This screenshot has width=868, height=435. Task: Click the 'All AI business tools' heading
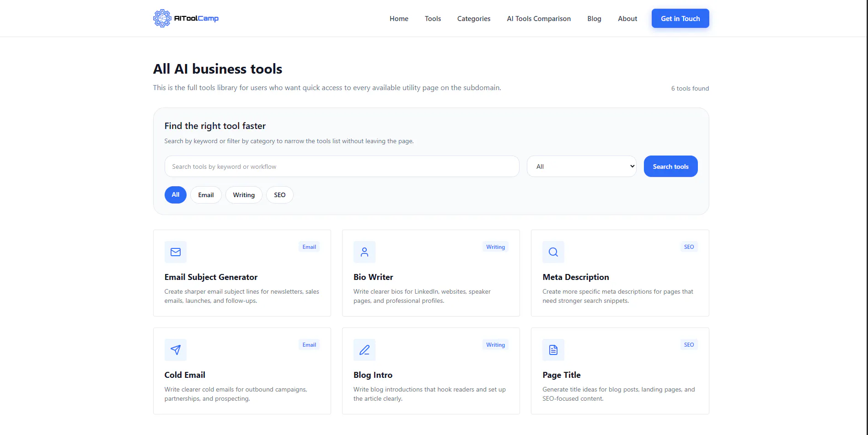click(x=218, y=69)
